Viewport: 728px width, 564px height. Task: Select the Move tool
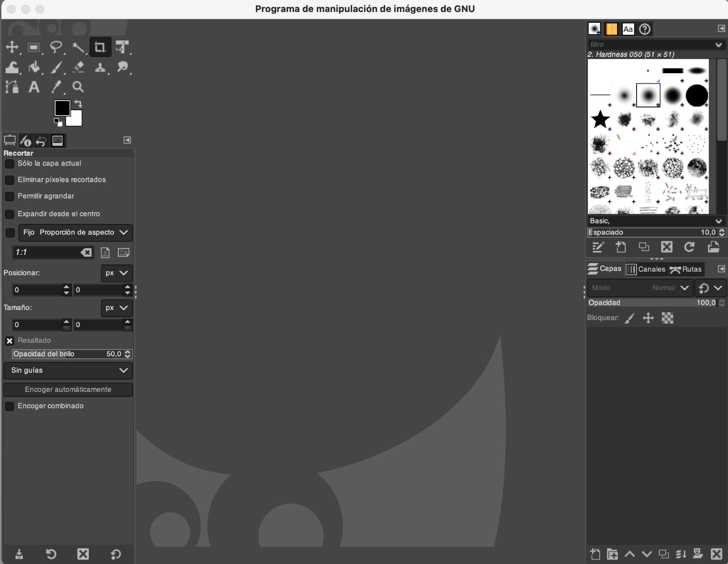point(12,47)
